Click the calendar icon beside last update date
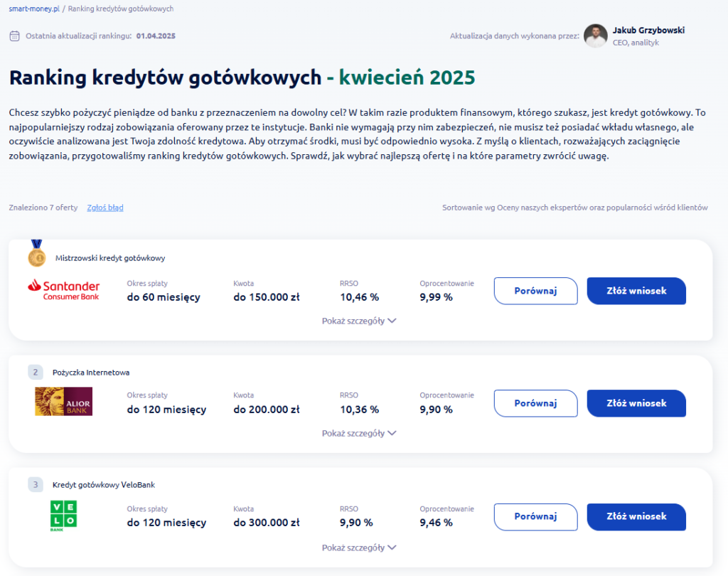 pyautogui.click(x=14, y=36)
